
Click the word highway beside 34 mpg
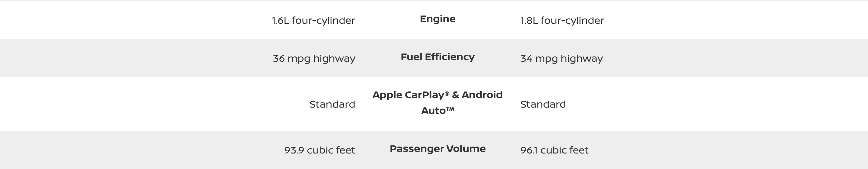tap(582, 59)
